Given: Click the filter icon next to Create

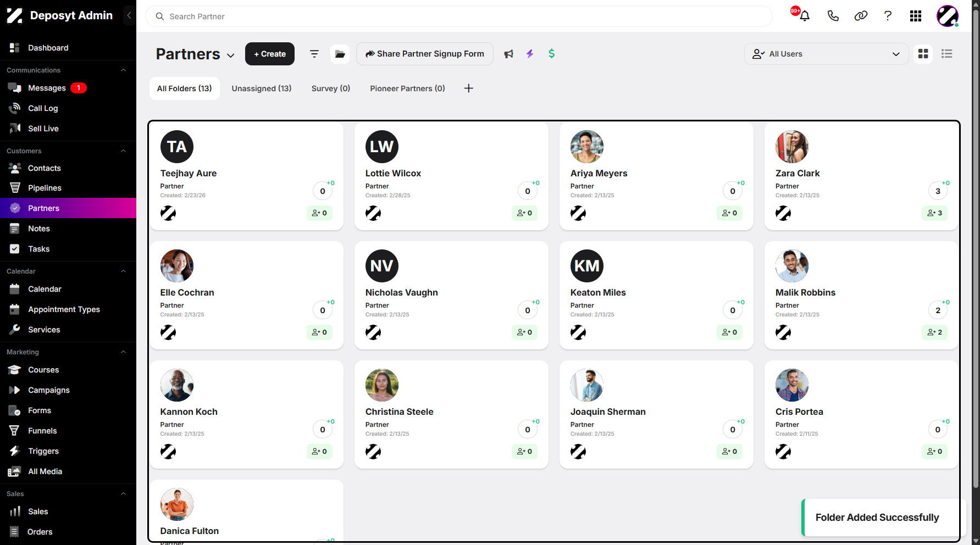Looking at the screenshot, I should point(314,54).
